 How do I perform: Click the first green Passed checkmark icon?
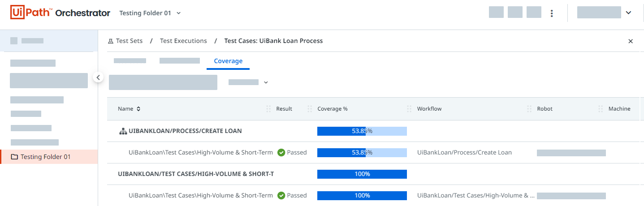[281, 153]
